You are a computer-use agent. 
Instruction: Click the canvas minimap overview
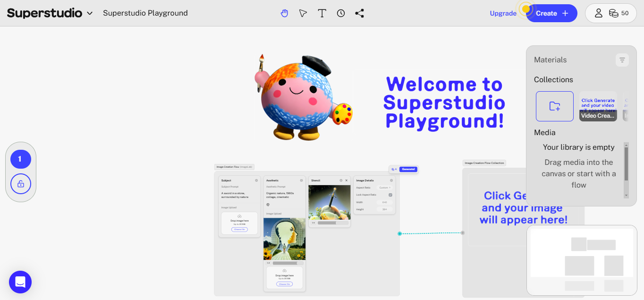pyautogui.click(x=582, y=260)
